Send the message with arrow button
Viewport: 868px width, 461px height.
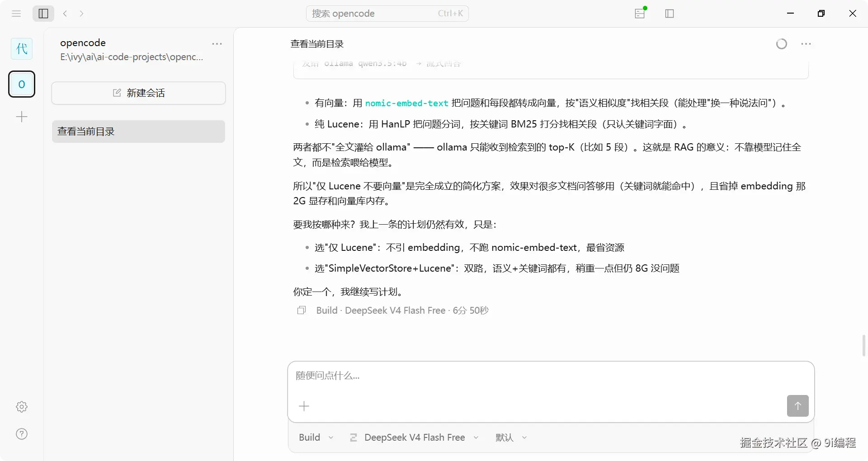pos(798,406)
